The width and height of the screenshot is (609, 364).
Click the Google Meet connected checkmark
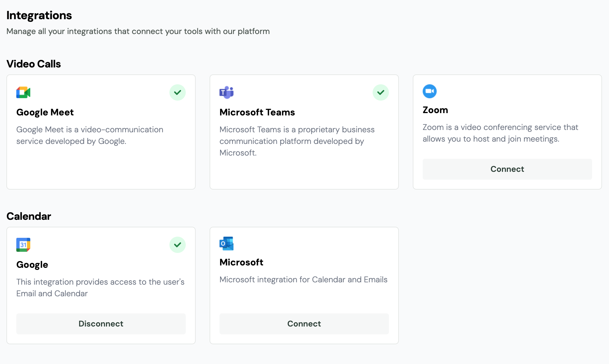pyautogui.click(x=178, y=92)
